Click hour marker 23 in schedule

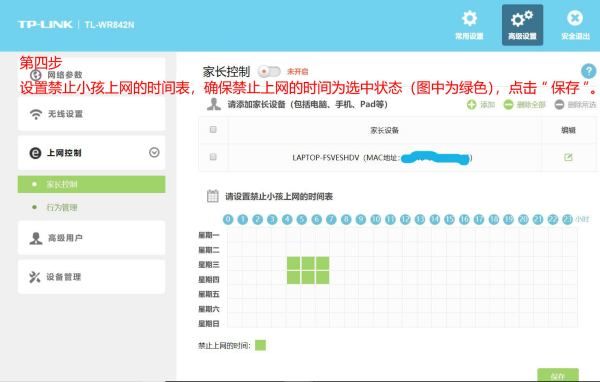[x=567, y=219]
